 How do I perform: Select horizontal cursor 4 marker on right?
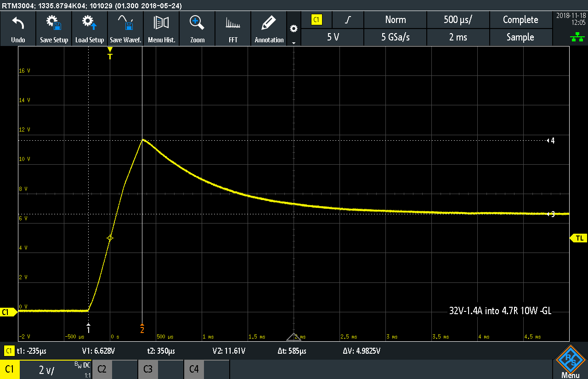click(551, 140)
